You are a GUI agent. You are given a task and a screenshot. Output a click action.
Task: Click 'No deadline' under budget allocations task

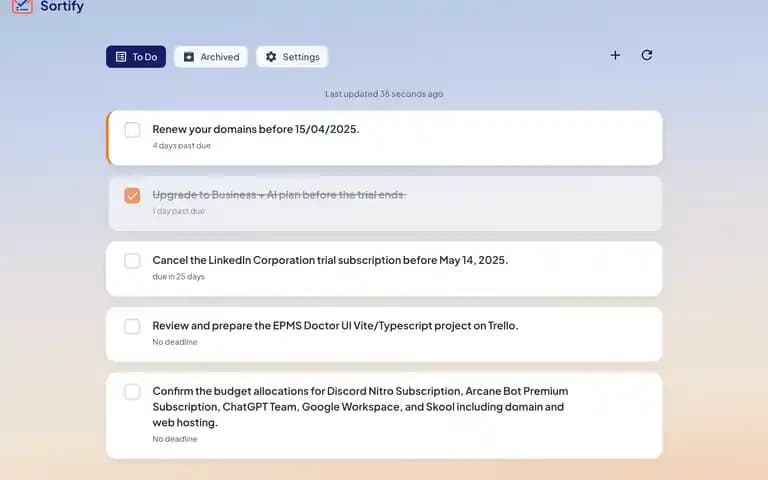click(x=175, y=439)
